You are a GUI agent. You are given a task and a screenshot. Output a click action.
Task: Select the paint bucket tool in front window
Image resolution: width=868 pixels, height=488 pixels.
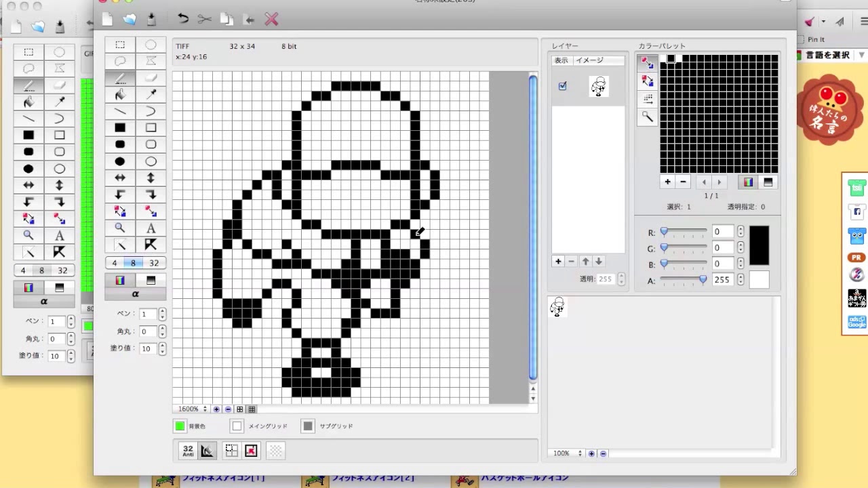(120, 94)
